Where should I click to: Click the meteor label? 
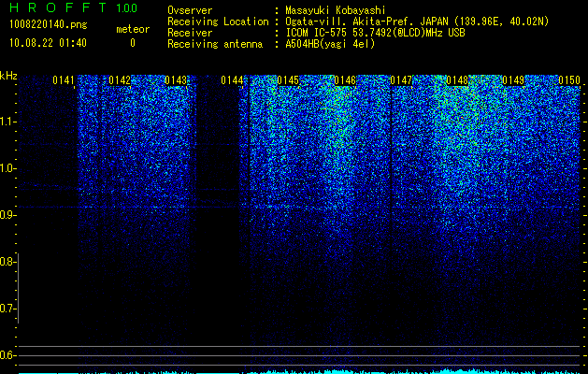[x=133, y=29]
